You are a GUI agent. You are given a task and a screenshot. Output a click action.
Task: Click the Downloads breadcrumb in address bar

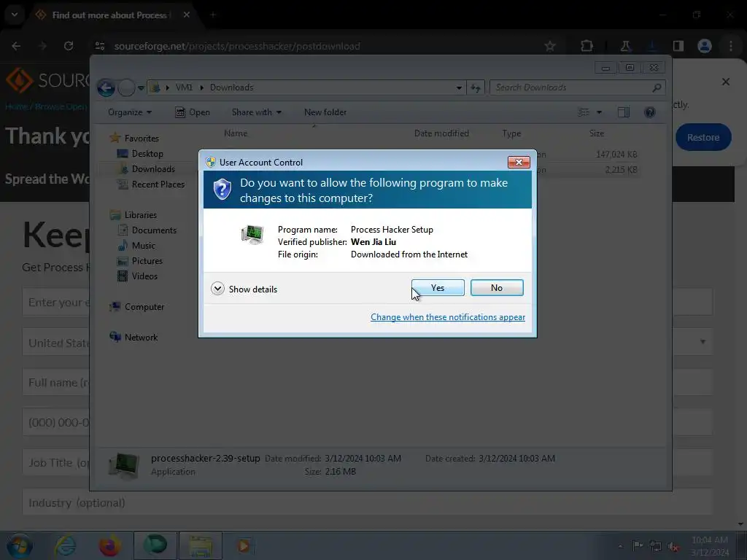(x=231, y=87)
